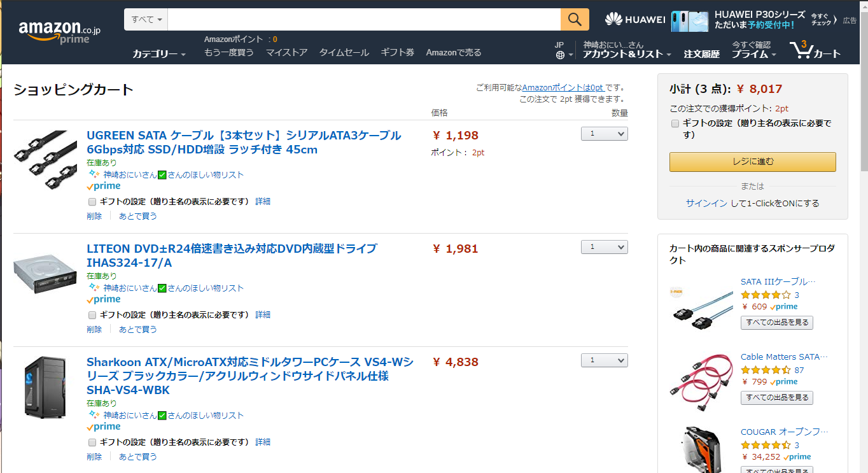Click 削除 link under LITEON DVD drive

94,330
